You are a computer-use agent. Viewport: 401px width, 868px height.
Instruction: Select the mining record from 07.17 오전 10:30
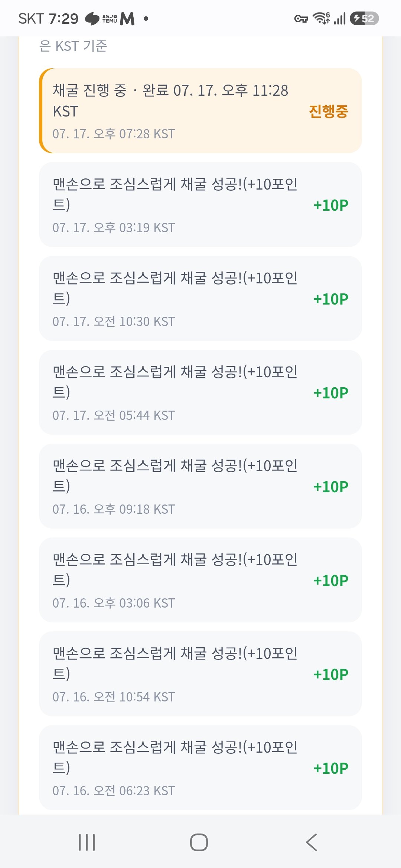(200, 298)
